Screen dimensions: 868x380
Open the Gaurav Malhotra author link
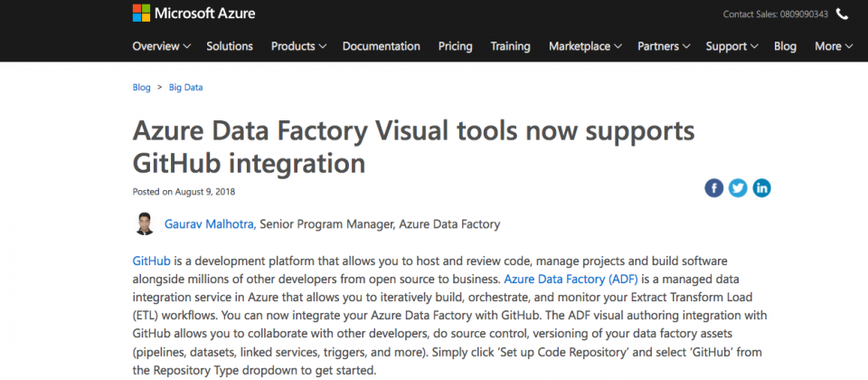coord(211,224)
